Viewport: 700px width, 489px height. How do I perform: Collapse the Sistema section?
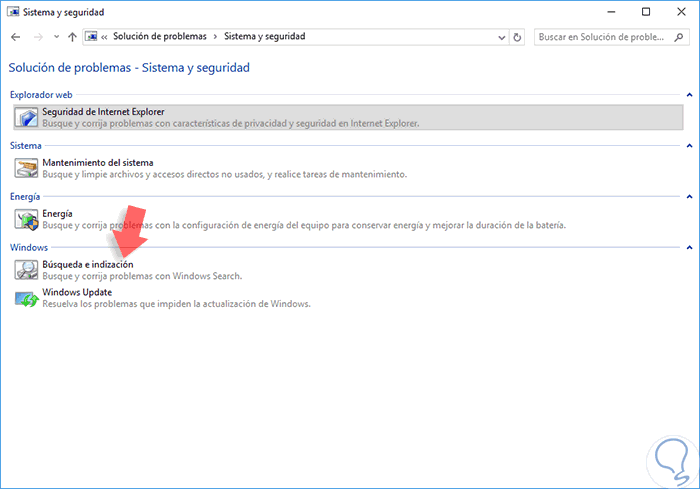[689, 146]
